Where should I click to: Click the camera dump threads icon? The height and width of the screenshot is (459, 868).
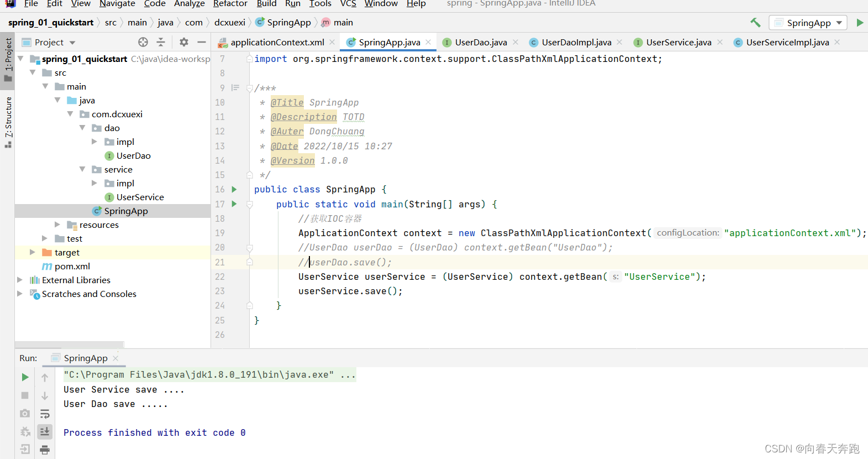[x=25, y=414]
